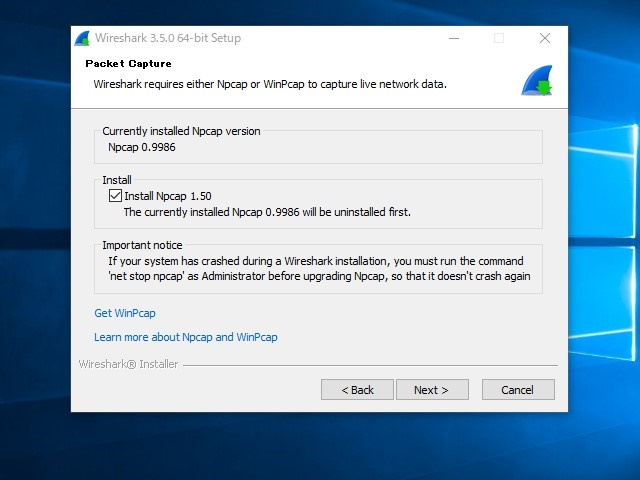Image resolution: width=640 pixels, height=480 pixels.
Task: Click the Wireshark installer logo in header
Action: pos(537,80)
